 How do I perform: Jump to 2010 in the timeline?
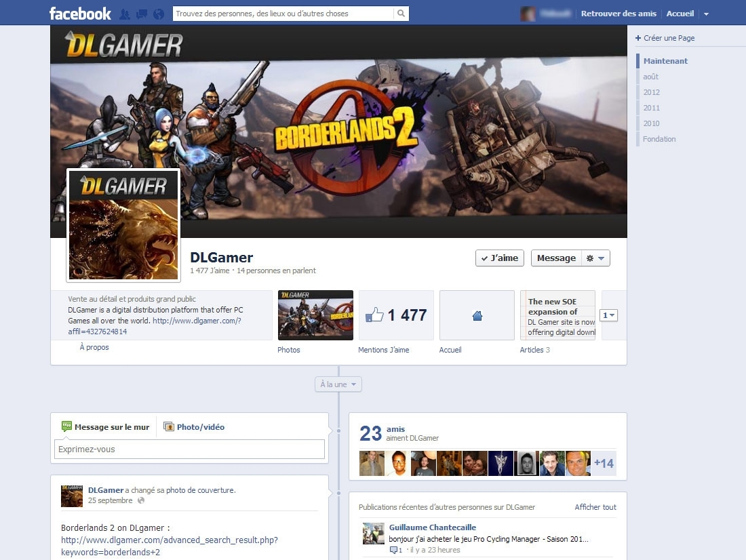point(651,123)
